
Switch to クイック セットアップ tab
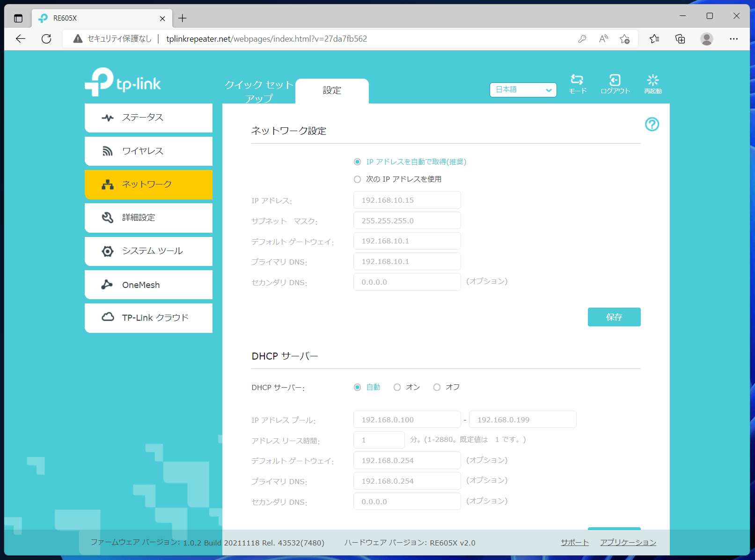pyautogui.click(x=259, y=91)
